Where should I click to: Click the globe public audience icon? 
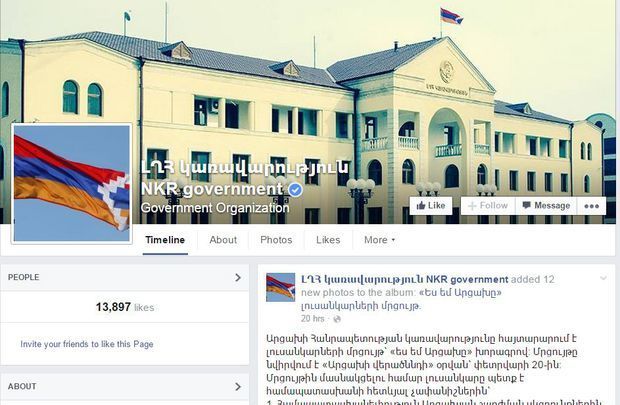337,319
